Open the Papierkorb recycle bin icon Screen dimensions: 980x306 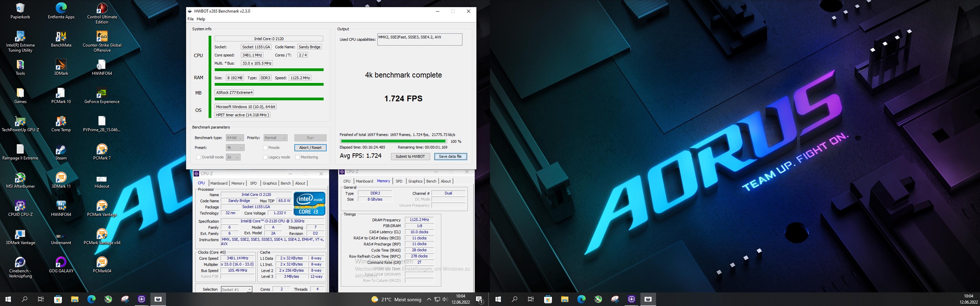point(20,11)
